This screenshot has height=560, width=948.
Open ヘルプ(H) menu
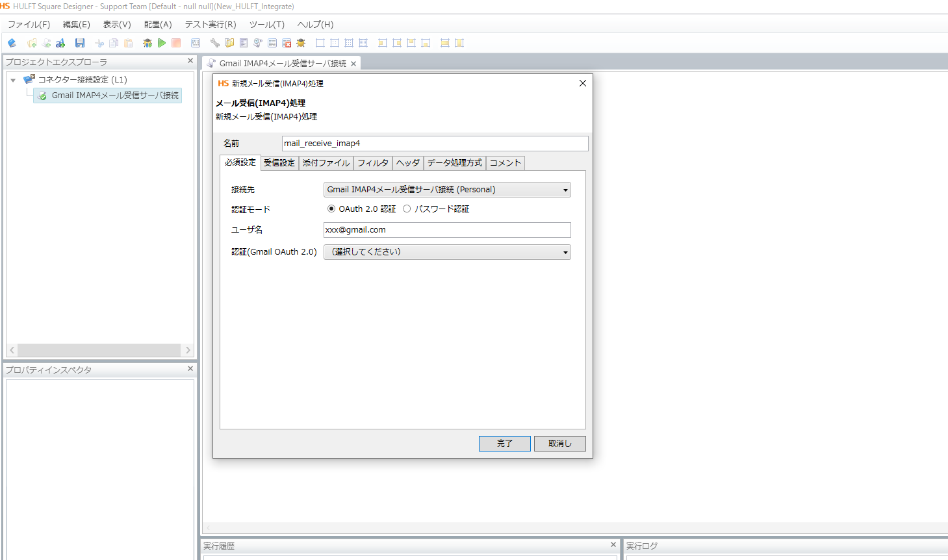click(315, 25)
